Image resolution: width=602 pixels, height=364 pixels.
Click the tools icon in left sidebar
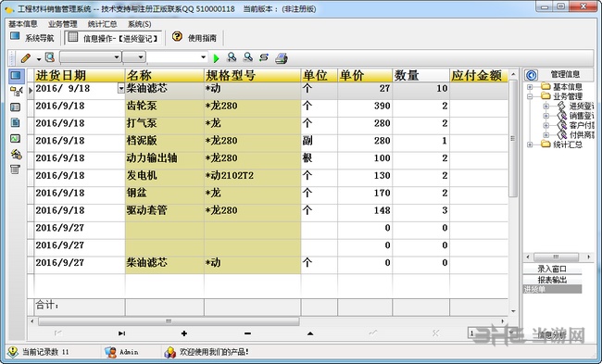[x=16, y=154]
